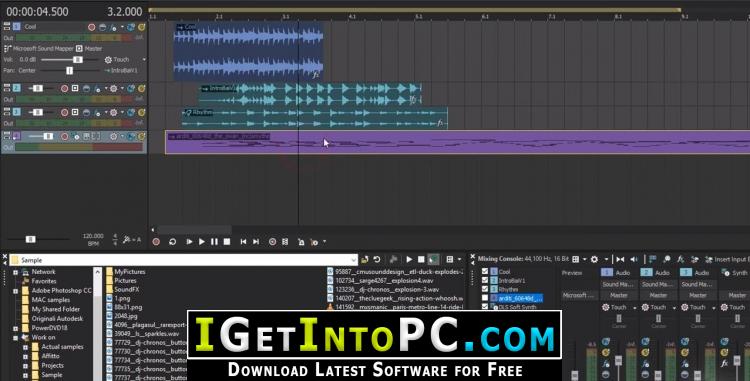Mute the Cool track
The width and height of the screenshot is (750, 381).
click(131, 27)
